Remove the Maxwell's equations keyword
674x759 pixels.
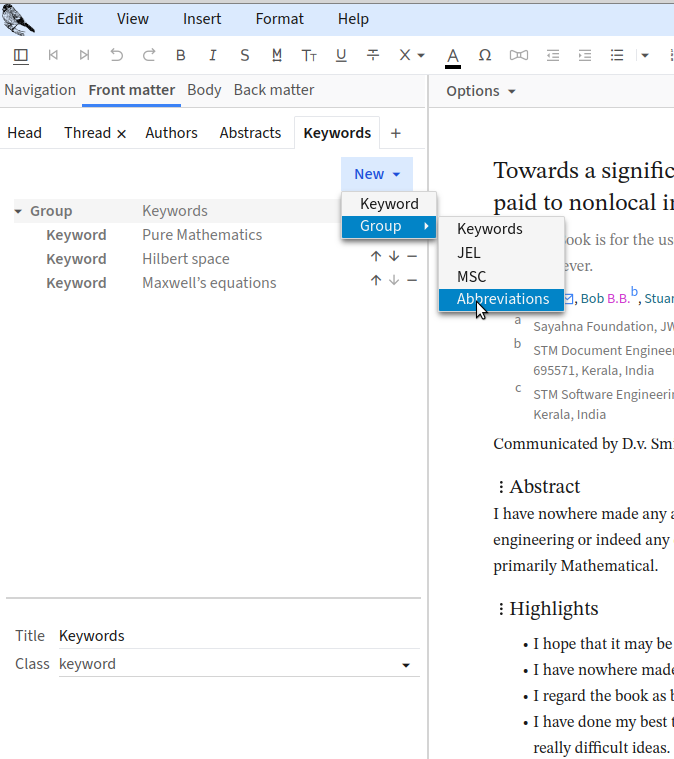click(x=411, y=281)
